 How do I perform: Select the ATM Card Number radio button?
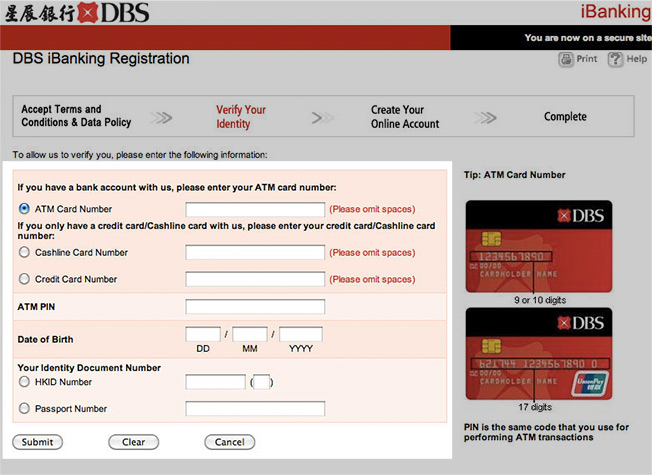point(24,208)
